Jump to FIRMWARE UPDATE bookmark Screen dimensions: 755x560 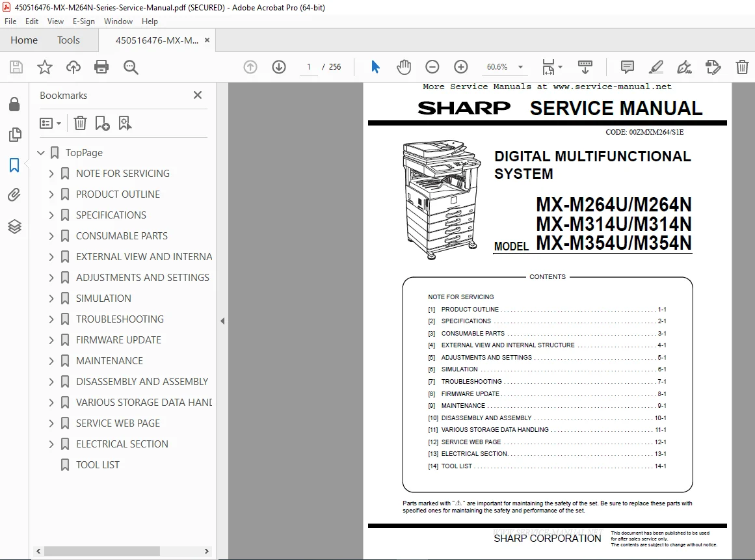pos(118,340)
